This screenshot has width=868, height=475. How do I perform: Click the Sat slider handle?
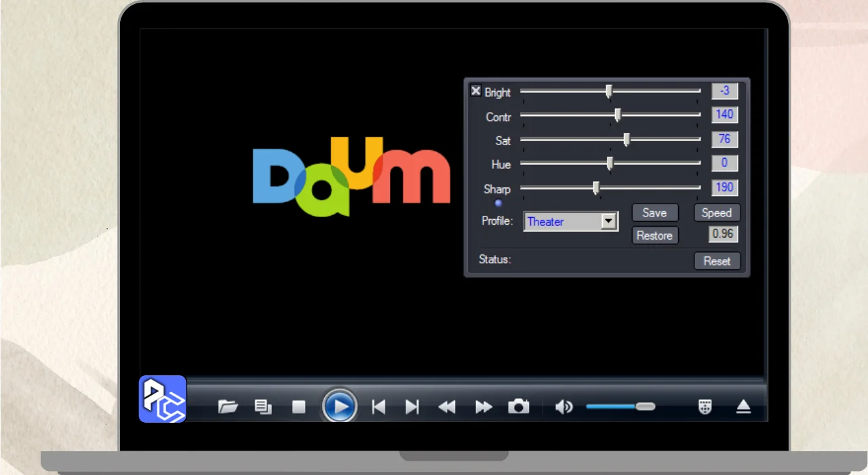point(627,140)
